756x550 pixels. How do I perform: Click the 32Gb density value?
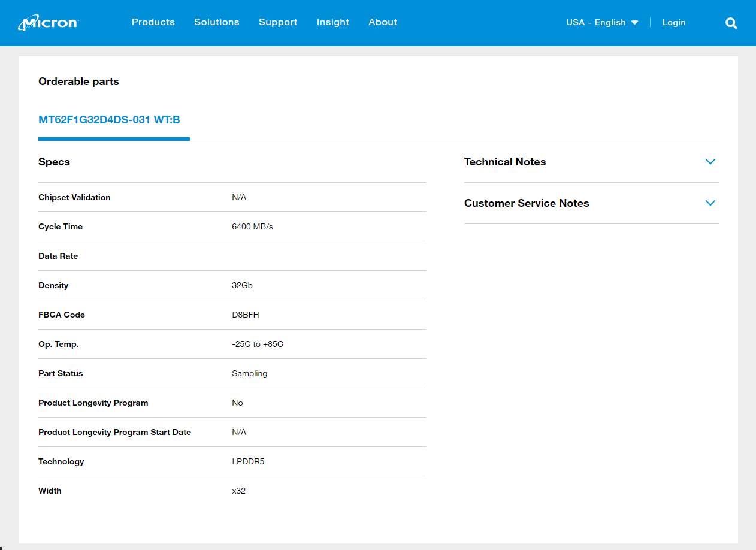(x=242, y=285)
